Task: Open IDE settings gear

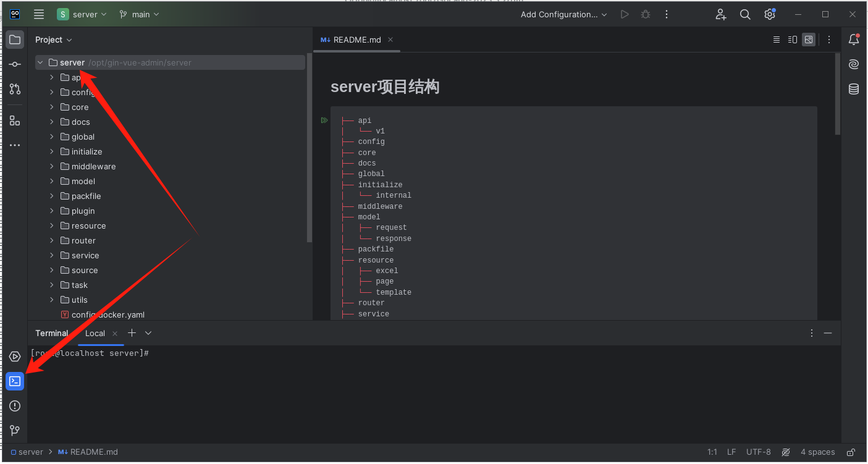Action: click(770, 14)
